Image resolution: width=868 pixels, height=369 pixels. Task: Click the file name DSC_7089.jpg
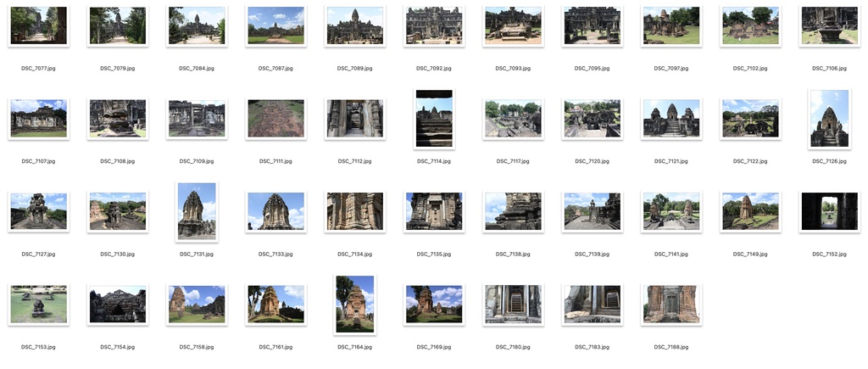pos(355,68)
